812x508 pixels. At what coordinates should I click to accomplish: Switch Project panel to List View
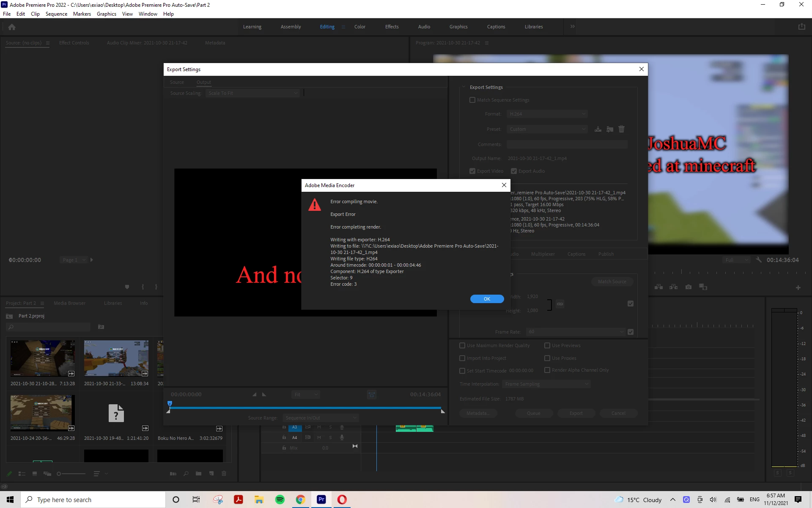(x=22, y=474)
